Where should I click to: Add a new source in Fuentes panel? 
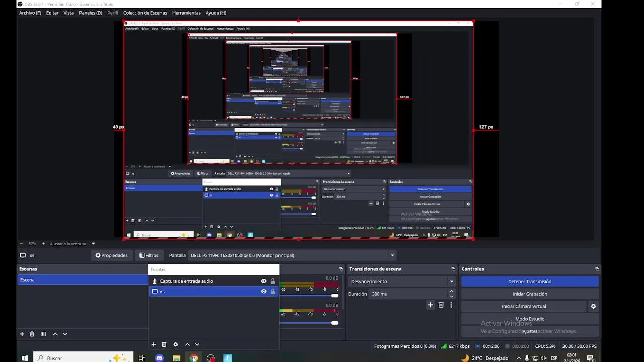154,344
